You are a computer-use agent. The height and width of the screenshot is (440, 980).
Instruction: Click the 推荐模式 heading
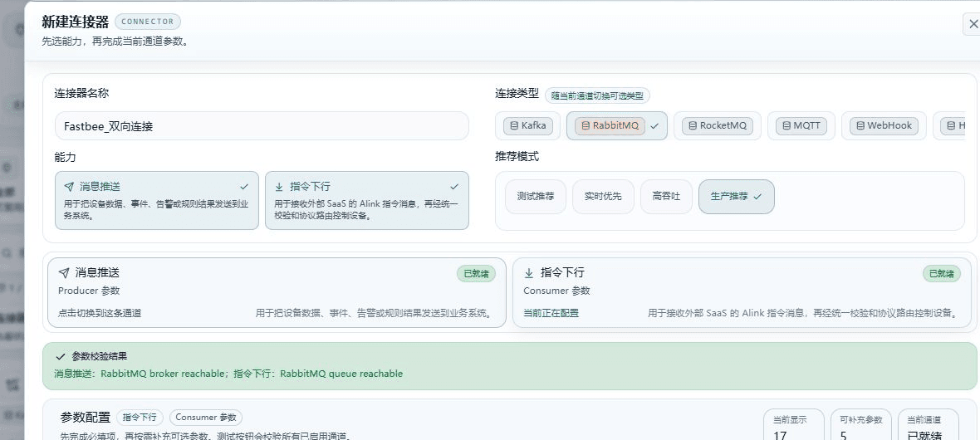pos(517,156)
